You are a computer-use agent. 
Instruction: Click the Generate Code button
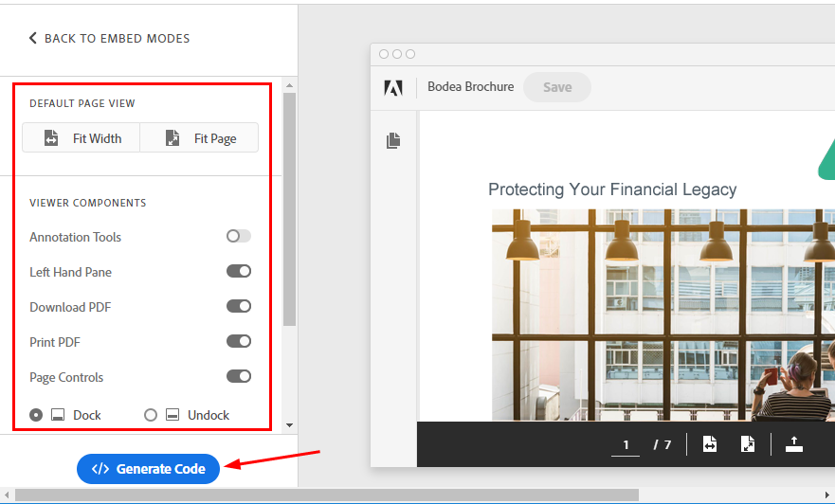148,469
